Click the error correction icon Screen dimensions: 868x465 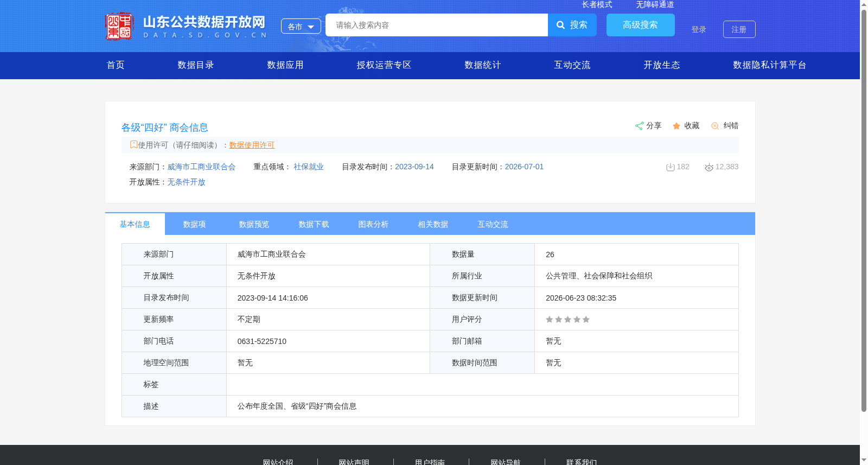[x=715, y=126]
